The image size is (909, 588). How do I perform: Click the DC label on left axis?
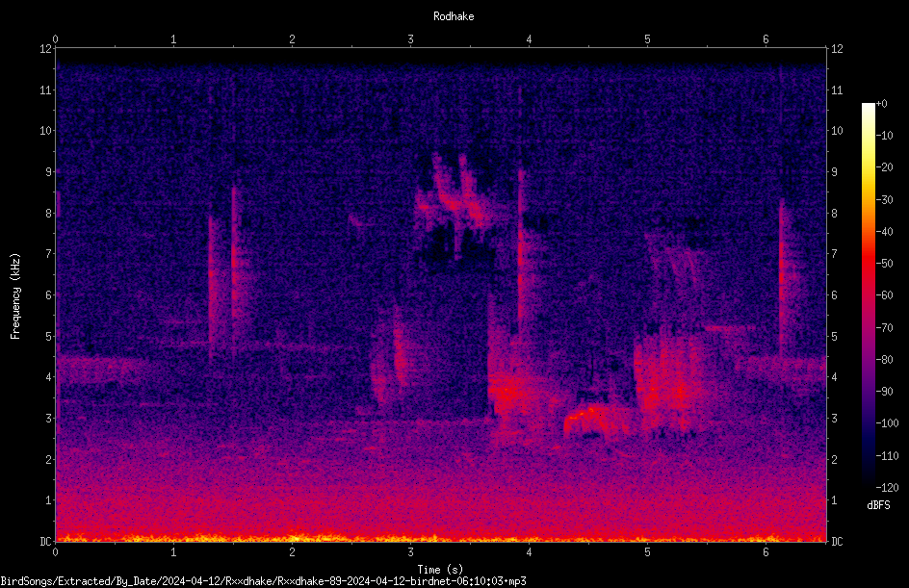[46, 541]
